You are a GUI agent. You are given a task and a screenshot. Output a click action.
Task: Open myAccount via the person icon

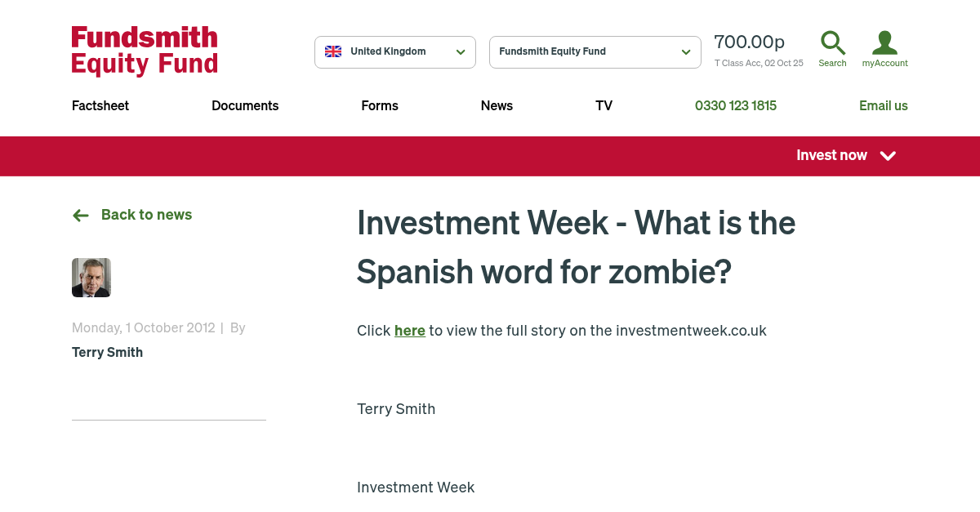point(884,43)
